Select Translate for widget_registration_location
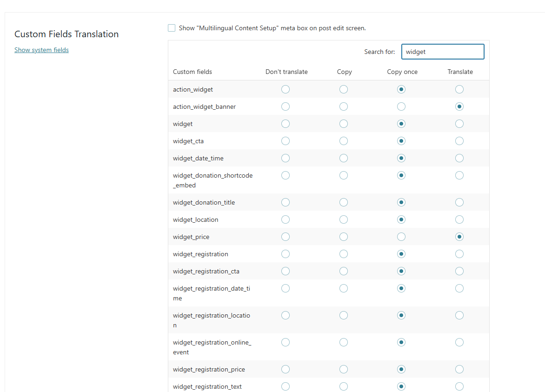This screenshot has width=545, height=392. pyautogui.click(x=459, y=315)
